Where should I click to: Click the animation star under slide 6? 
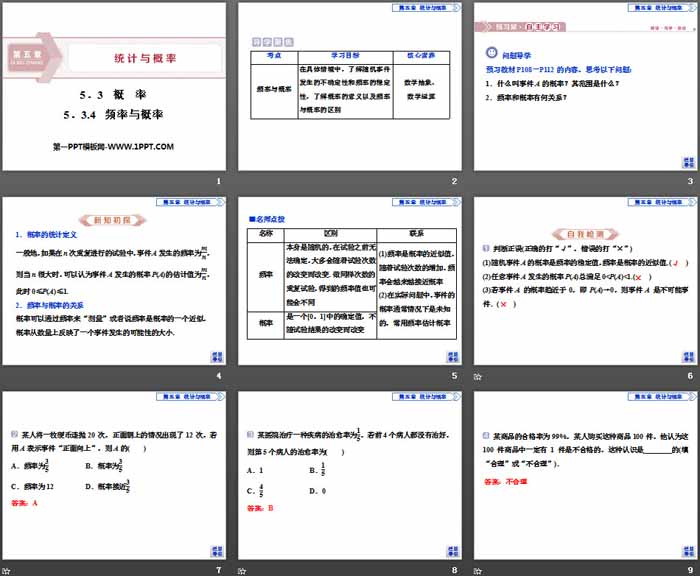point(478,375)
